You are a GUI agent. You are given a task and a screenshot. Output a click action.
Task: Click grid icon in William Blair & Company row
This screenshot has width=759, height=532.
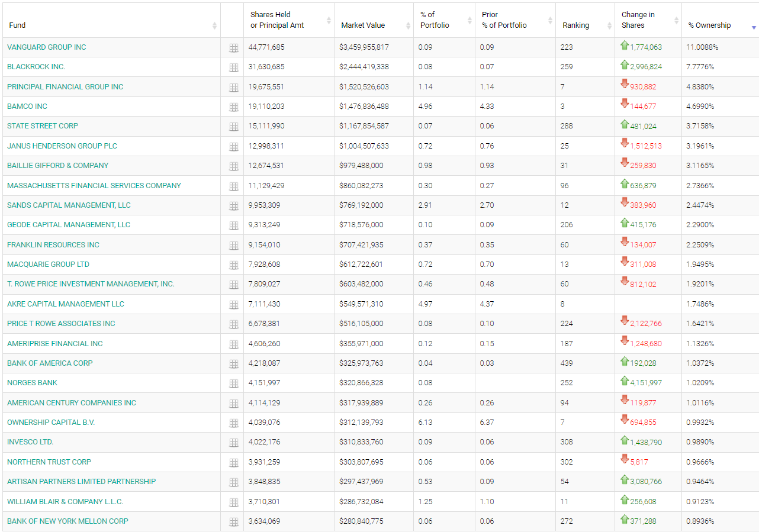(234, 502)
